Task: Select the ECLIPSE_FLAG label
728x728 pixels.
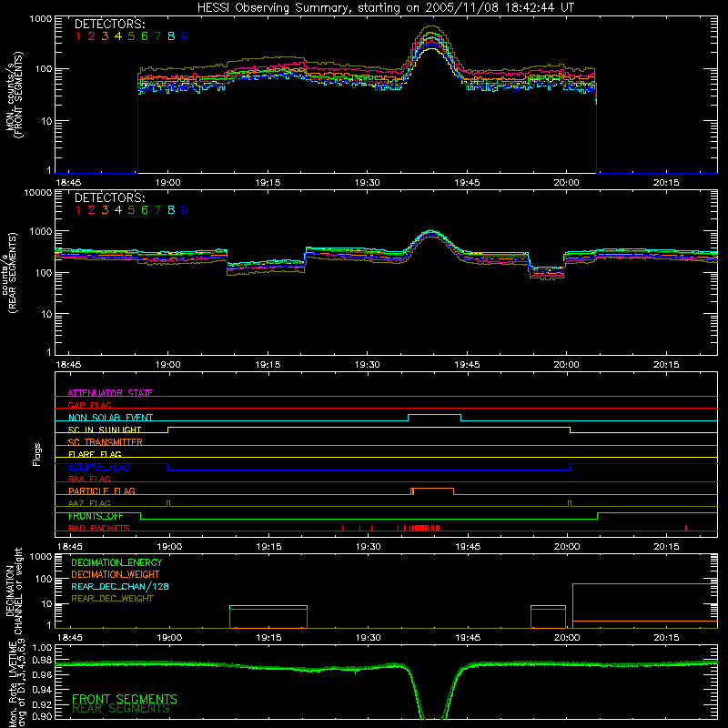Action: point(99,467)
